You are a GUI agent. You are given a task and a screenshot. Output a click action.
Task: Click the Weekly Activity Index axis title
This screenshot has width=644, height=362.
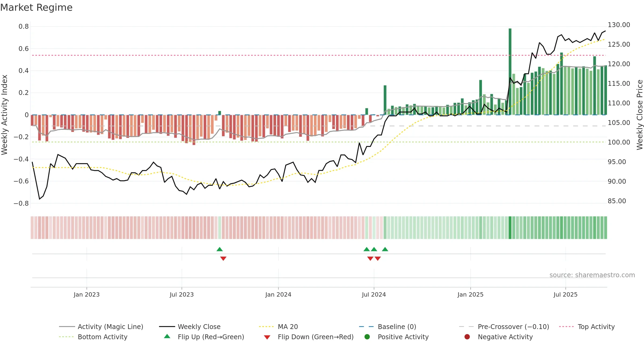coord(4,115)
